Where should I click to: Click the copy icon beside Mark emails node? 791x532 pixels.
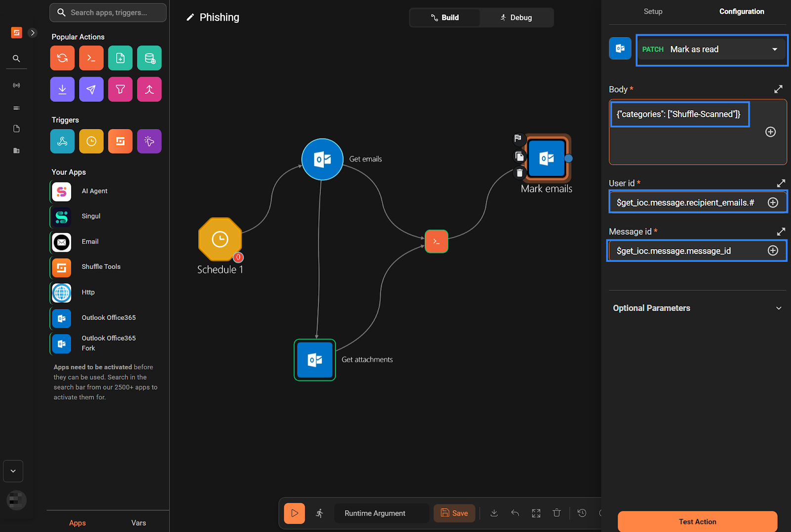point(519,157)
